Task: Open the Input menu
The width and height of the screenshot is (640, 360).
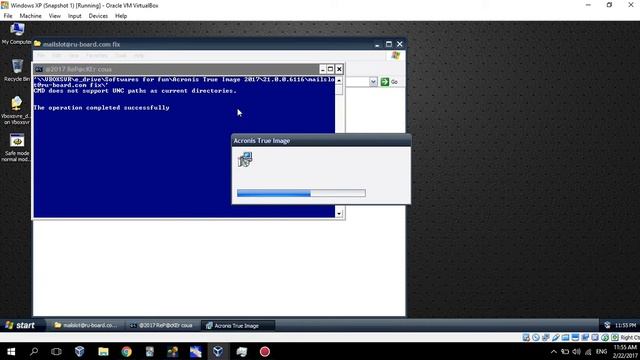Action: (x=74, y=16)
